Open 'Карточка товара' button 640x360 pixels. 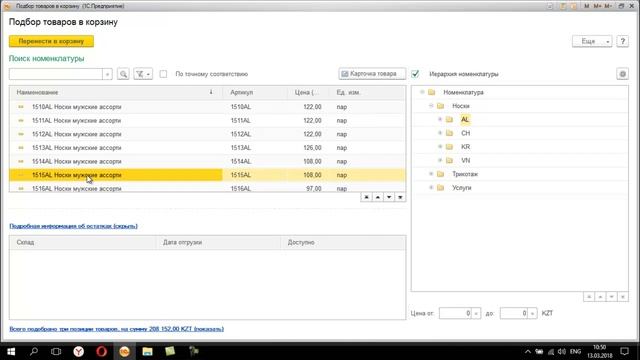372,74
